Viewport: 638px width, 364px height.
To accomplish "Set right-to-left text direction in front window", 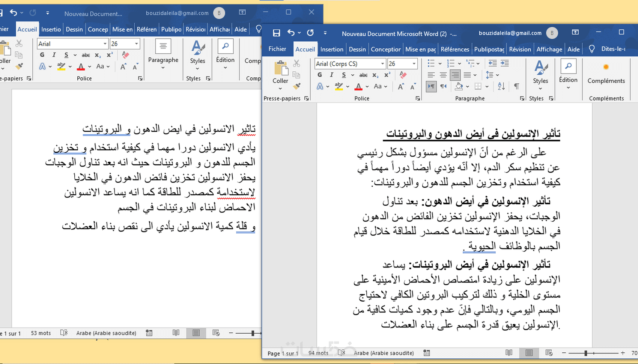I will (443, 86).
